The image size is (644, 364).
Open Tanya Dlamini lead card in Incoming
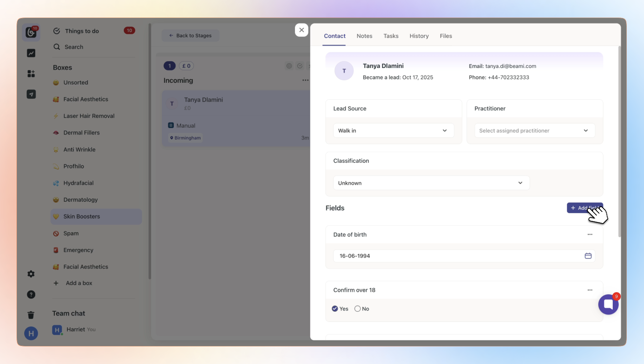click(236, 119)
